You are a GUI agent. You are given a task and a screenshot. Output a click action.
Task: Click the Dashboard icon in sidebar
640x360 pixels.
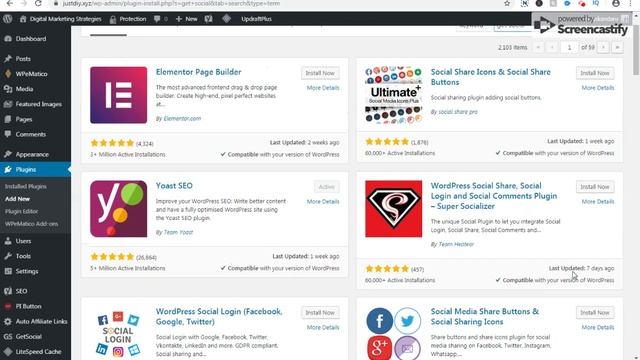[x=8, y=39]
